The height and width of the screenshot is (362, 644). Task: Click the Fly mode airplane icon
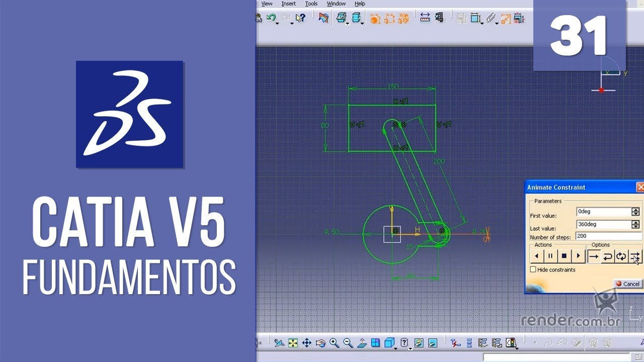coord(279,343)
